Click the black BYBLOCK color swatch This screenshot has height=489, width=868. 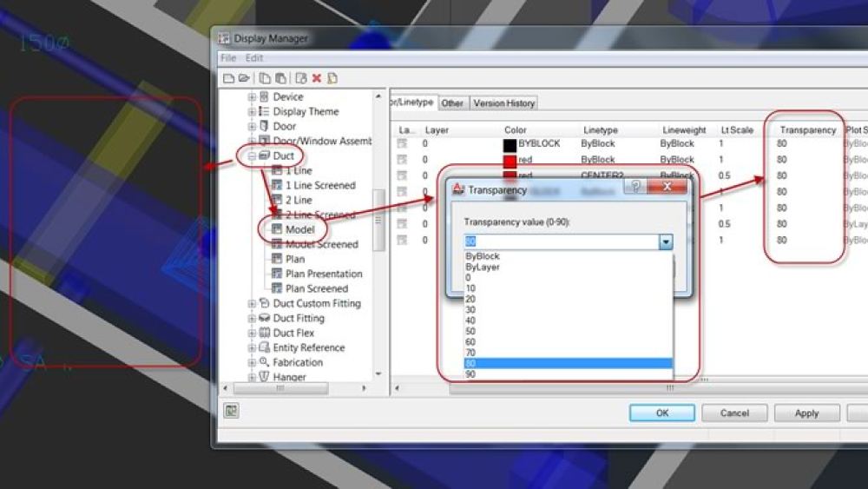click(510, 144)
